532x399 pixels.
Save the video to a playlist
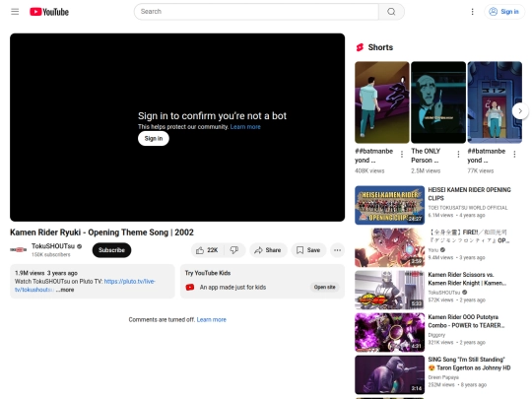pos(308,250)
